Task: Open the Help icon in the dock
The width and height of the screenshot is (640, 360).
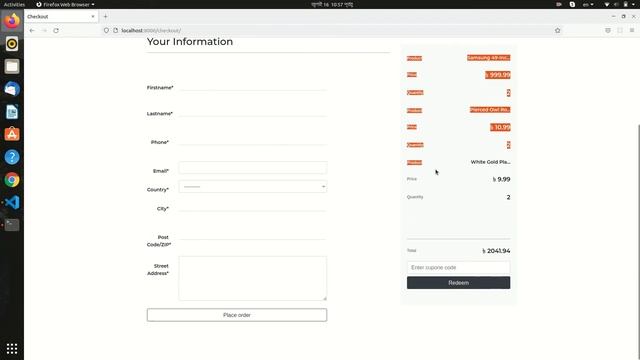Action: (x=12, y=157)
